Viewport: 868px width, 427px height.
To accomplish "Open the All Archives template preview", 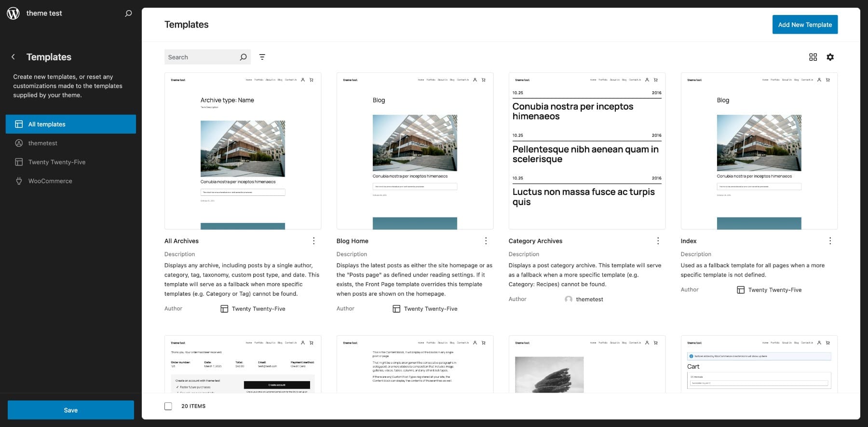I will click(243, 151).
